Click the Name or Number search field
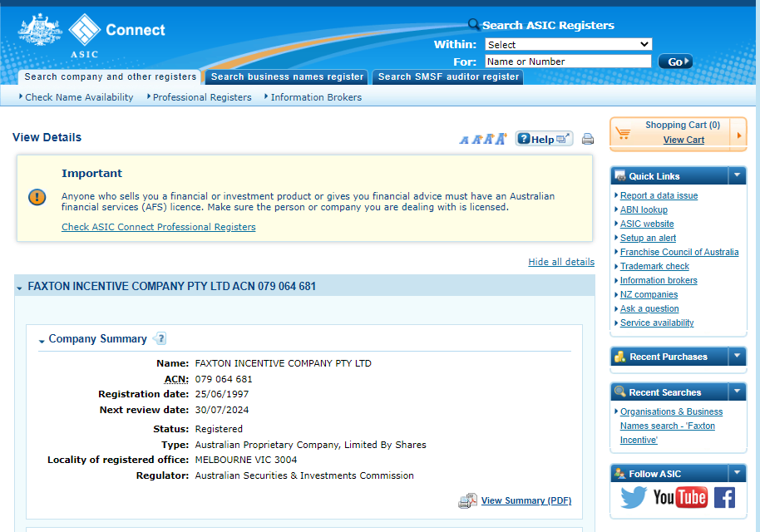Image resolution: width=760 pixels, height=532 pixels. click(x=568, y=62)
